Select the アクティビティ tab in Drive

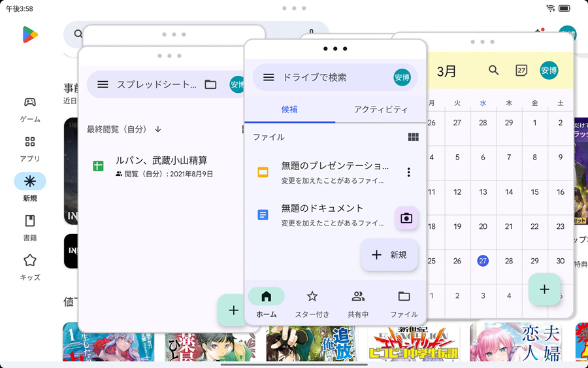click(x=381, y=110)
